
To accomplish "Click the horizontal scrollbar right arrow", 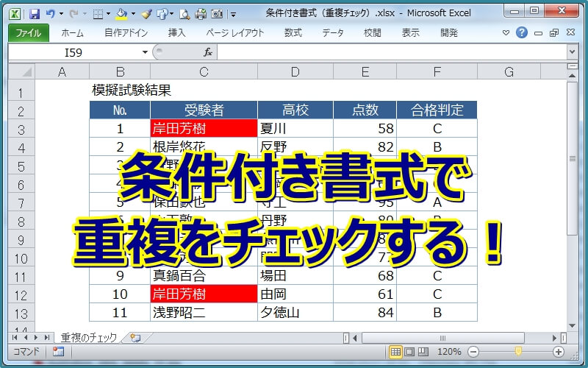I will [x=554, y=338].
